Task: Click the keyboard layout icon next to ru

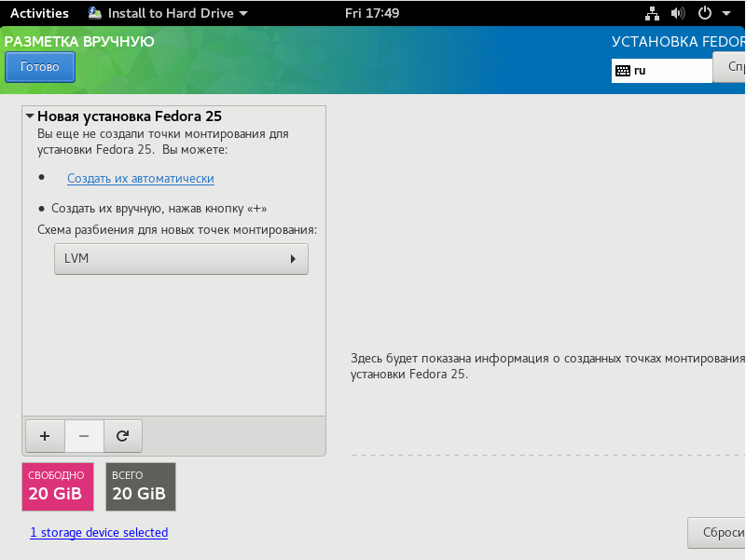Action: coord(623,71)
